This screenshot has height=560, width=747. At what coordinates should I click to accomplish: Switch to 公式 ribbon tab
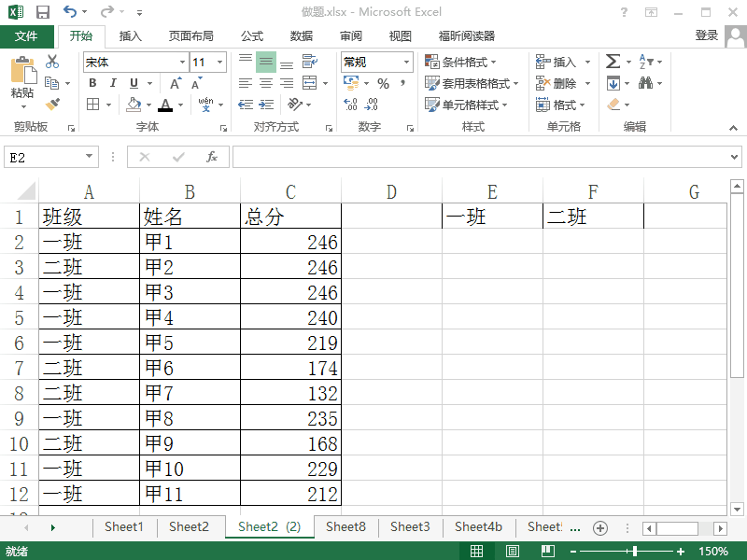[x=252, y=35]
